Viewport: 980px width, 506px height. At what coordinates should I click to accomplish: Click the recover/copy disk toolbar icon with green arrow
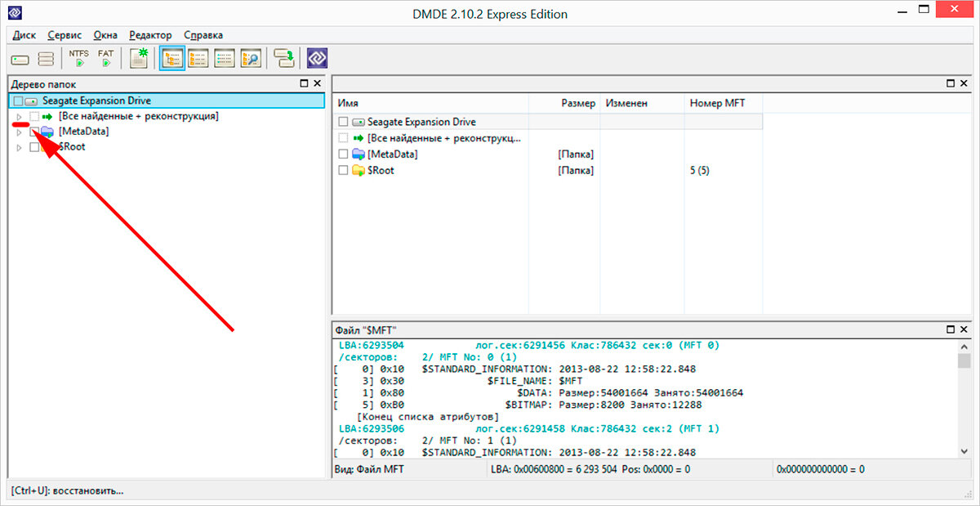283,59
